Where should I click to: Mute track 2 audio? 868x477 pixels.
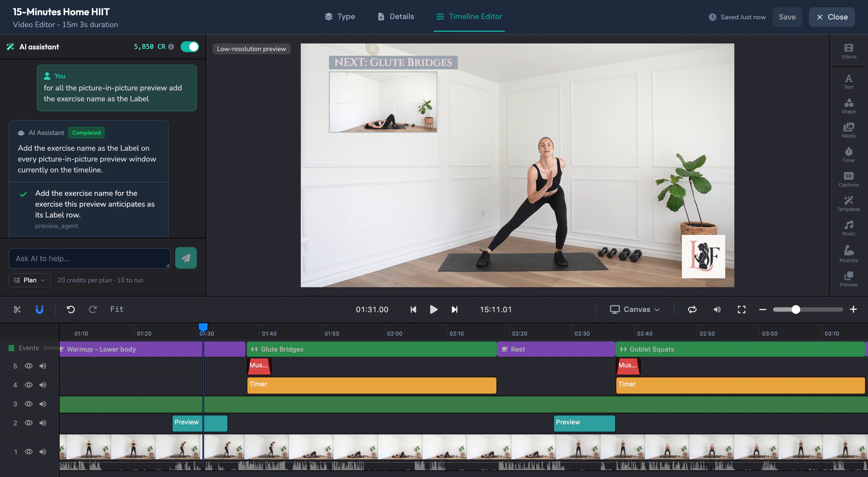[43, 423]
